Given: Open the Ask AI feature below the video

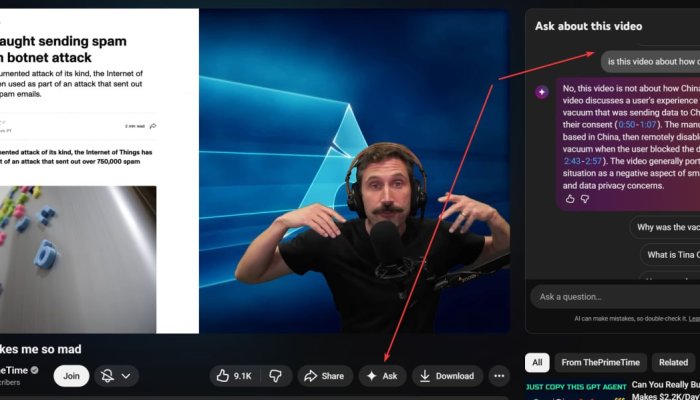Looking at the screenshot, I should point(382,376).
